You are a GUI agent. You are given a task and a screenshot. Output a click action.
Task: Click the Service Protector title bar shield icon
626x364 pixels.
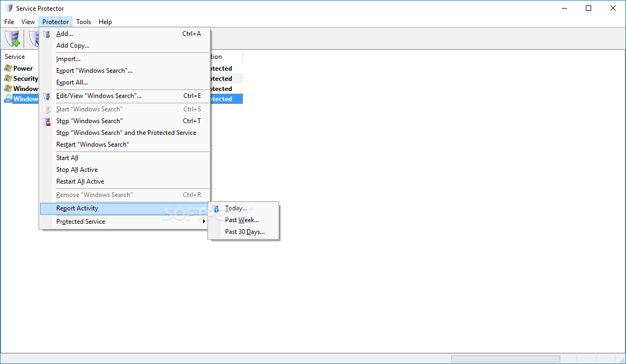click(9, 8)
